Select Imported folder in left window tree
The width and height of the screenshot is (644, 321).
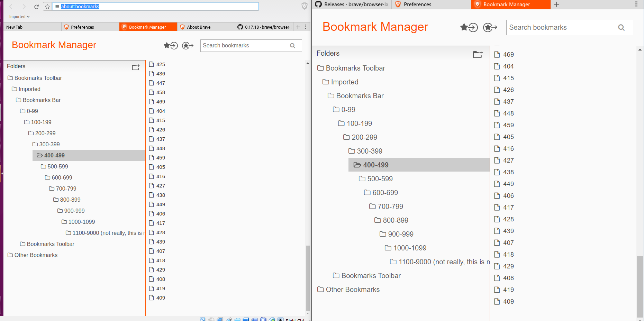(26, 89)
